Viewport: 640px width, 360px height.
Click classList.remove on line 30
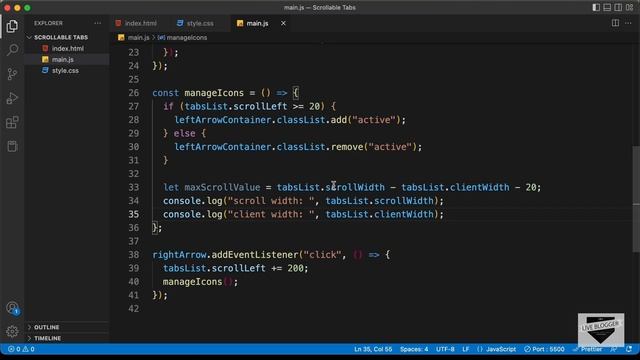point(320,147)
